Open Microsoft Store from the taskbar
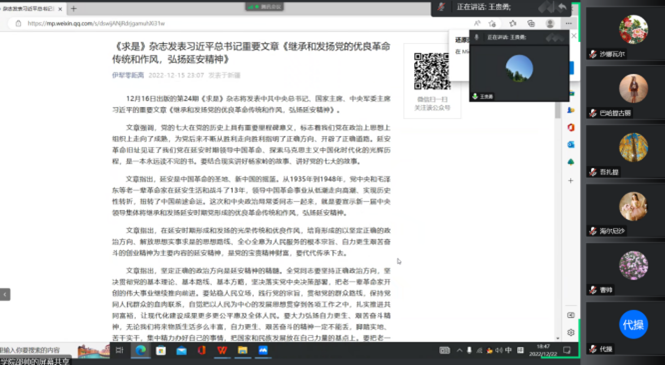Image resolution: width=665 pixels, height=365 pixels. click(161, 350)
